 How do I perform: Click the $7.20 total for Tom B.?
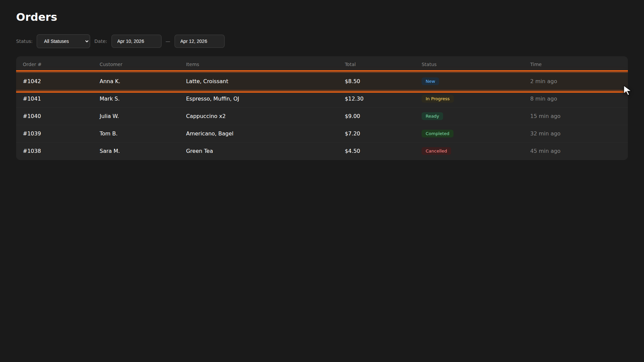[352, 134]
